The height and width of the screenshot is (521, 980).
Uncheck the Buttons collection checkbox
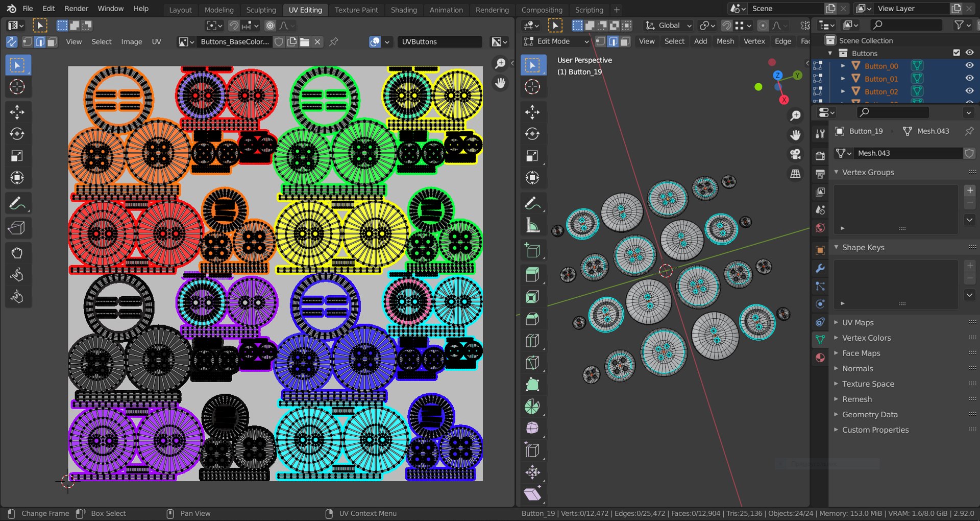(x=957, y=53)
